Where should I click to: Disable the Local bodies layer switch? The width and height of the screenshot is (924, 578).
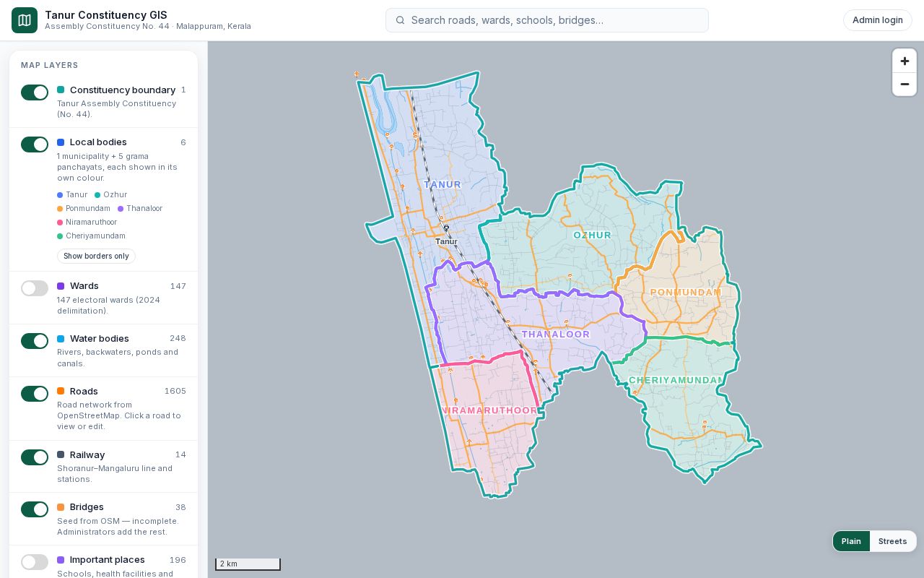click(x=35, y=144)
